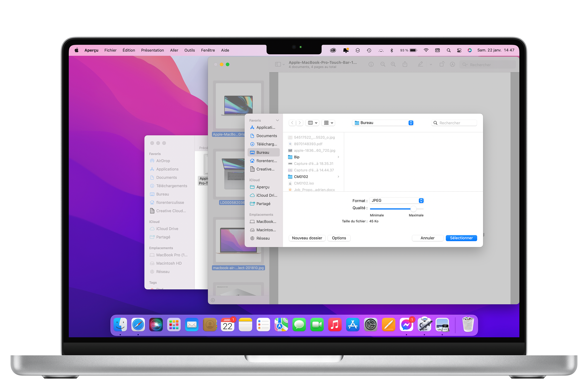
Task: Open Messenger in the Dock
Action: [406, 325]
